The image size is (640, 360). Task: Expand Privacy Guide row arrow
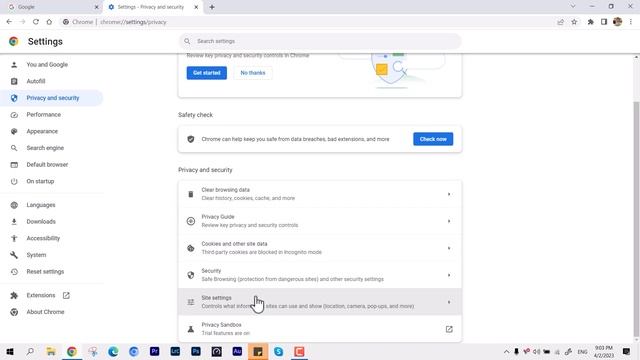pyautogui.click(x=449, y=221)
